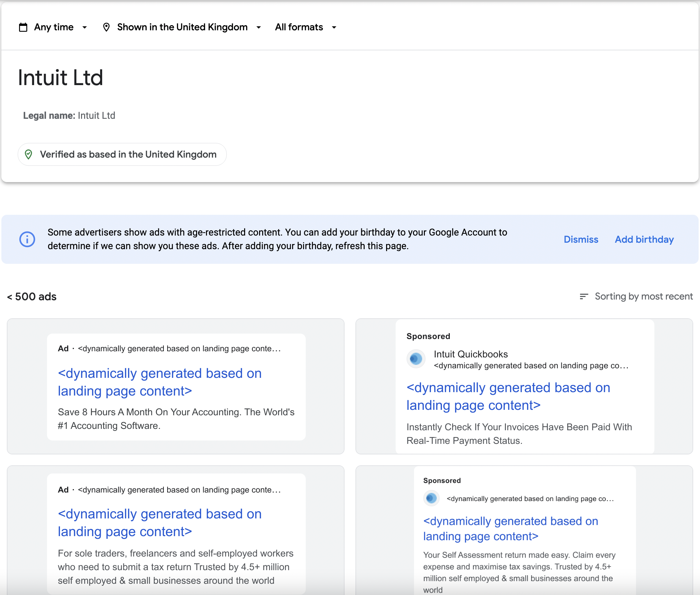Open ad for sole traders and freelancers
The width and height of the screenshot is (700, 595).
(x=176, y=567)
